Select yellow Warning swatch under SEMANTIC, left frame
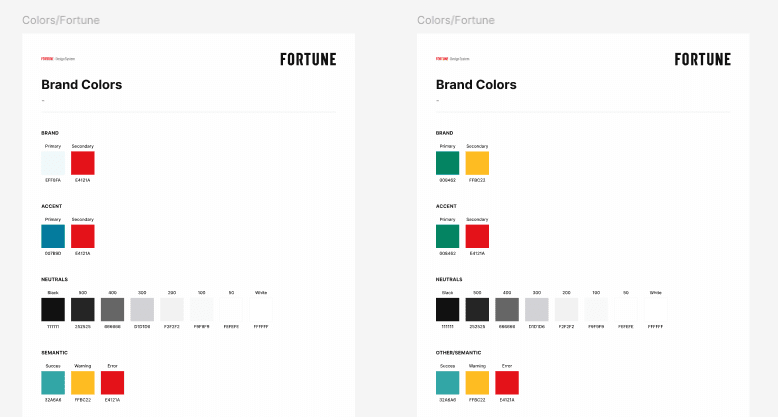Screen dimensions: 778x417 coord(83,383)
